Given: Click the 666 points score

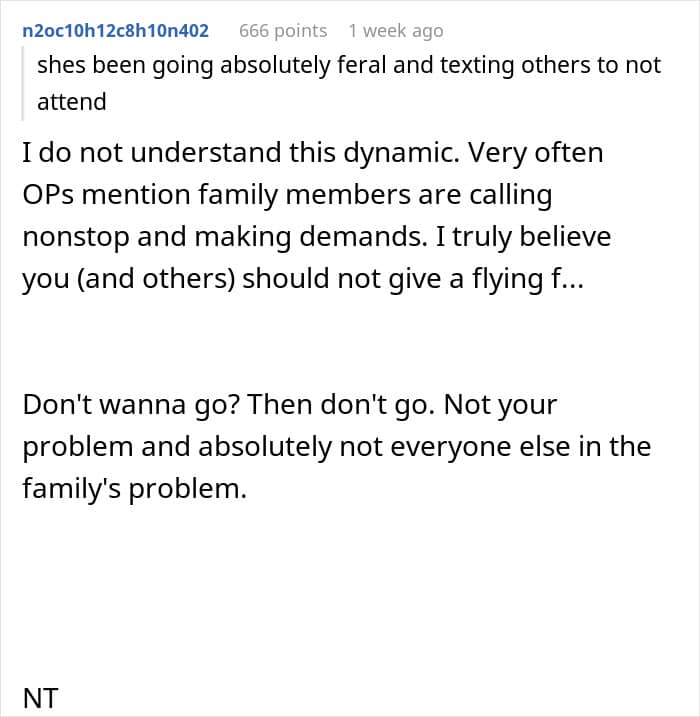Looking at the screenshot, I should click(283, 31).
